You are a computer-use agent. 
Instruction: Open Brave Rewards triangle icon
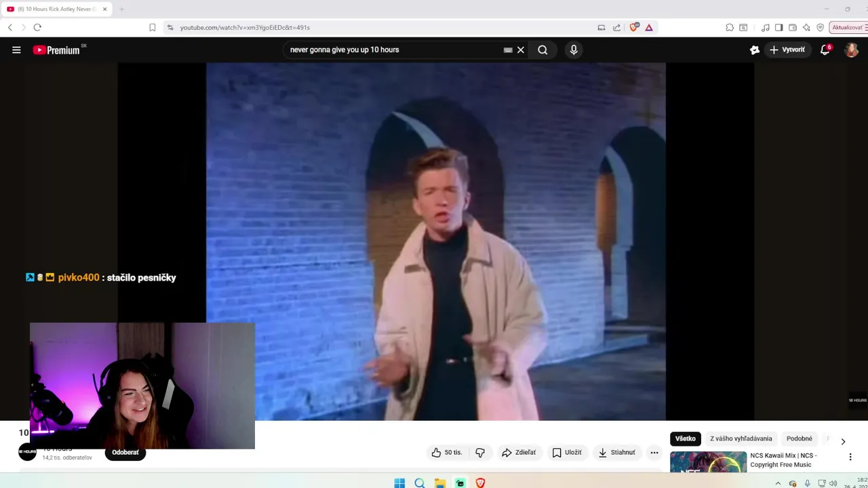pos(649,27)
